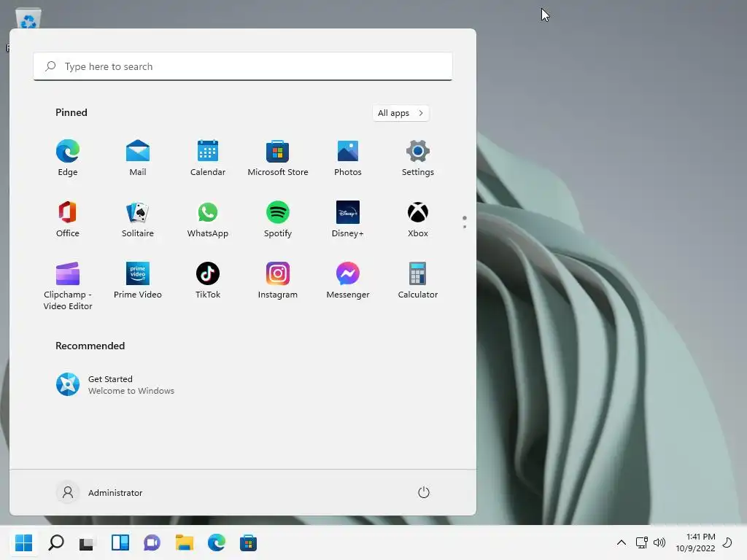Launch the Office app
The width and height of the screenshot is (747, 560).
tap(68, 219)
